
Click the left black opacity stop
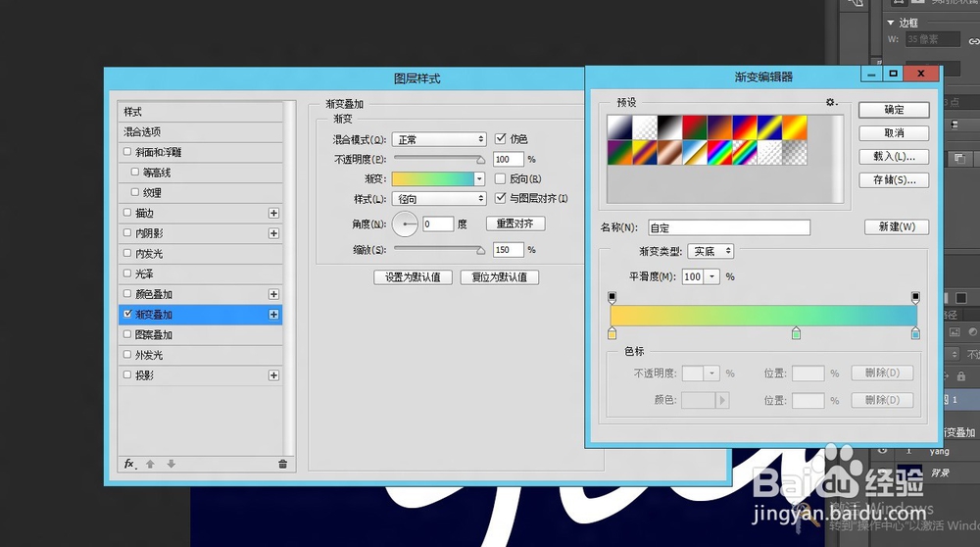pyautogui.click(x=612, y=297)
